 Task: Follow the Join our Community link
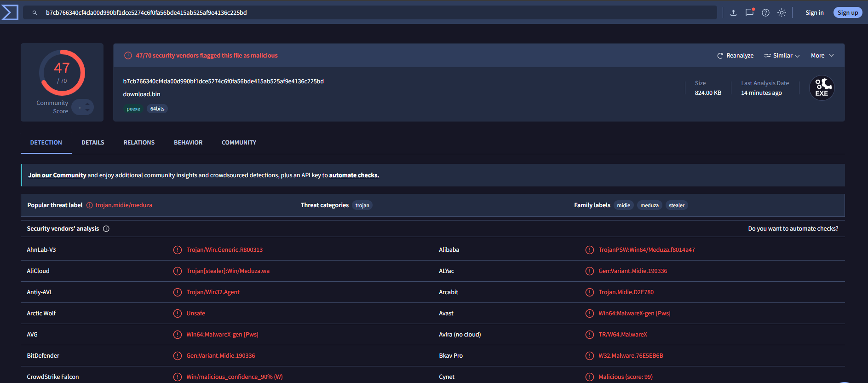[57, 175]
